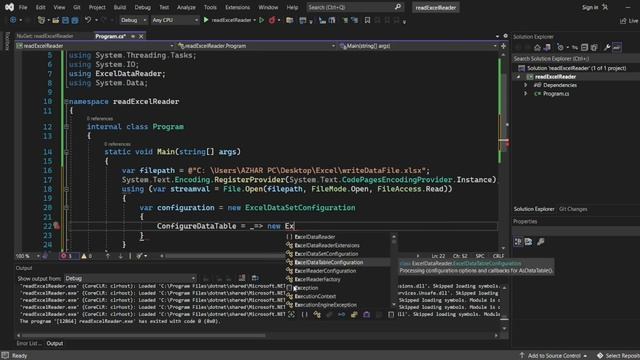This screenshot has height=360, width=640.
Task: Click Property Pages wrench icon in Properties panel
Action: (x=541, y=242)
